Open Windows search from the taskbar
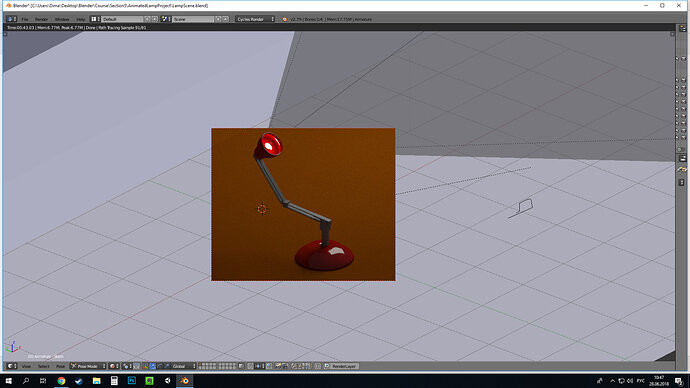The image size is (690, 388). [x=26, y=381]
